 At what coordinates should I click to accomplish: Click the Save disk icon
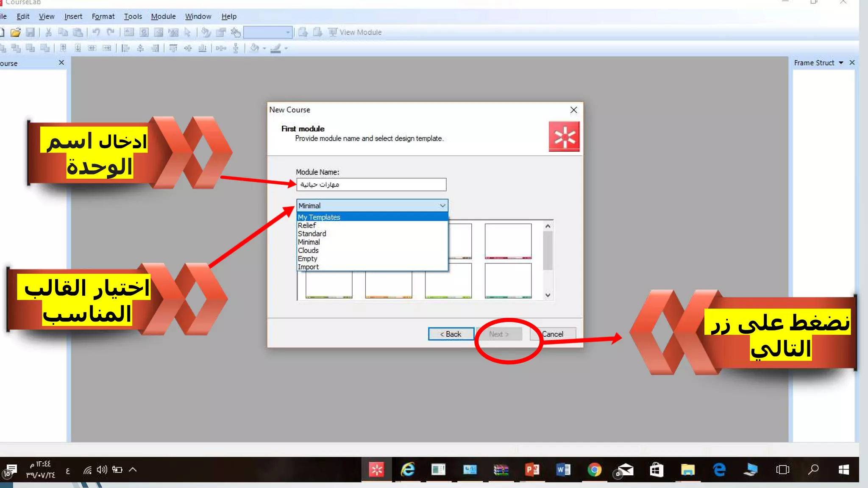[x=30, y=32]
